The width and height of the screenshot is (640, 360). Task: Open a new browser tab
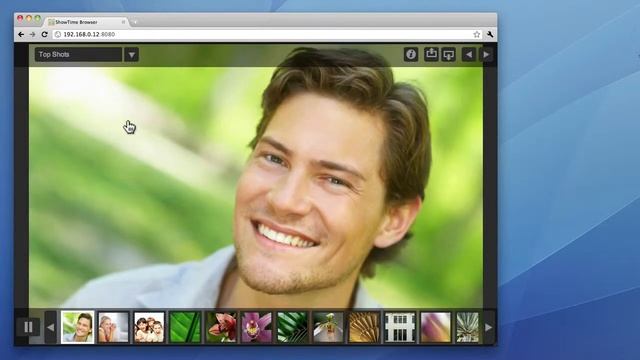[135, 22]
